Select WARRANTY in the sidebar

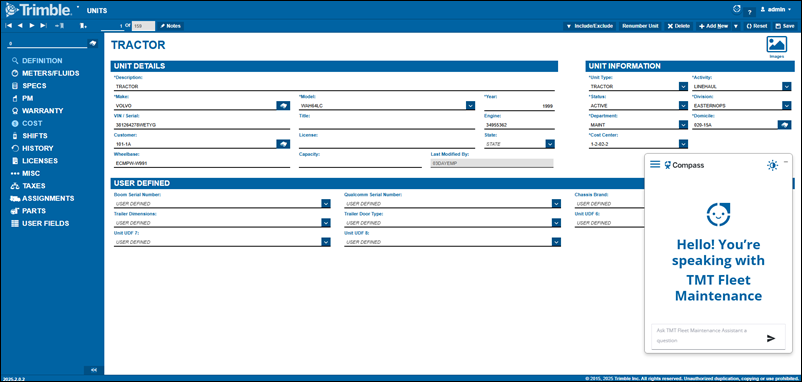point(42,110)
